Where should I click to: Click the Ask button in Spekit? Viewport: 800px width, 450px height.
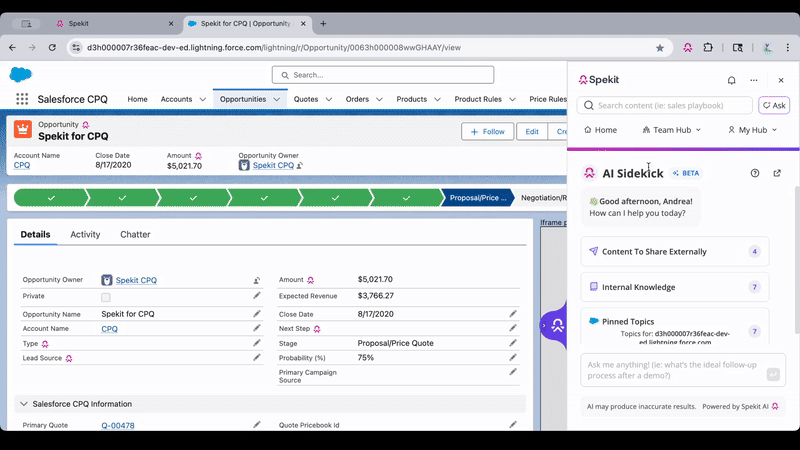pos(774,106)
